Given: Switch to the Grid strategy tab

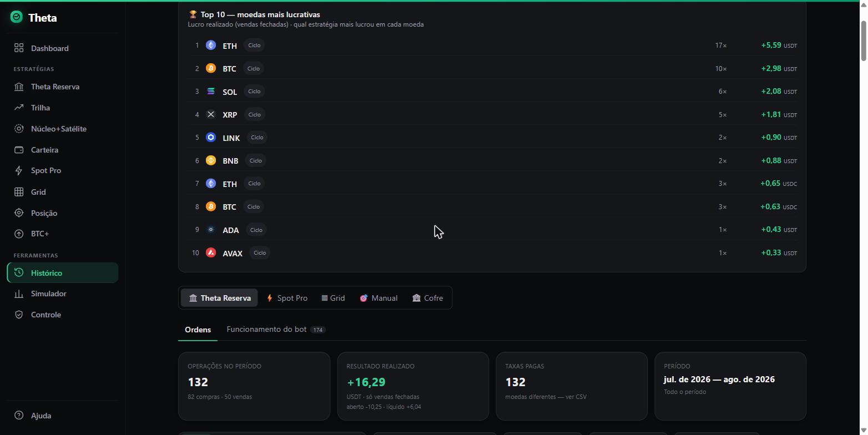Looking at the screenshot, I should 333,298.
